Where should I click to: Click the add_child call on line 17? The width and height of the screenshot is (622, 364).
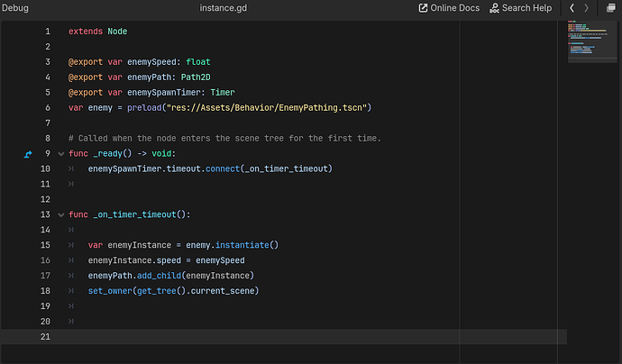click(159, 276)
